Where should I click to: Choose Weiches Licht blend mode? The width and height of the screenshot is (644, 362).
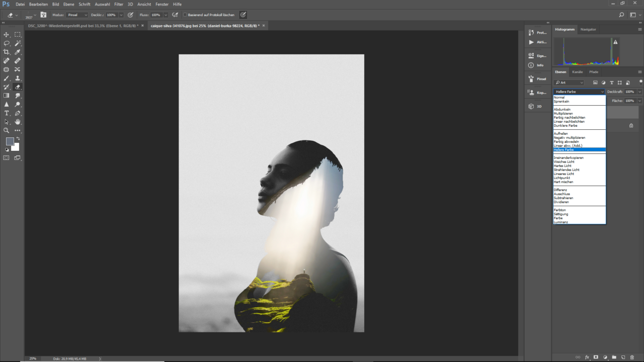click(563, 162)
